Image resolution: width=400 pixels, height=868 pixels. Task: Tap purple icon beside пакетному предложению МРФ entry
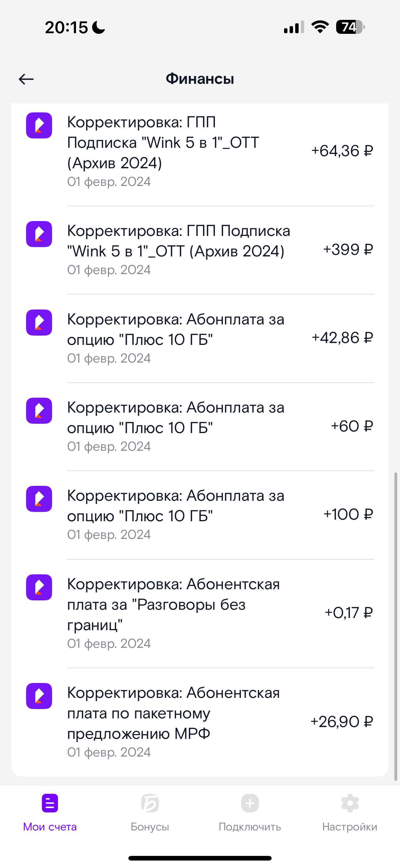click(x=39, y=696)
